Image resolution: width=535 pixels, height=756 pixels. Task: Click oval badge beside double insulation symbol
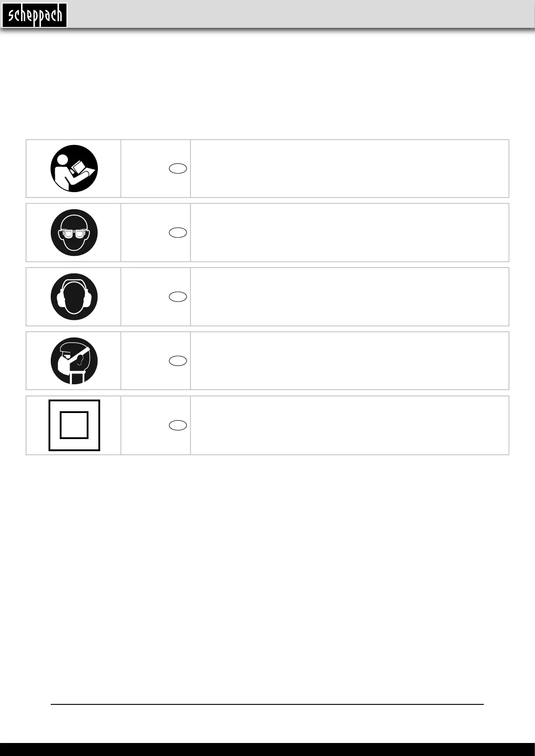[178, 426]
